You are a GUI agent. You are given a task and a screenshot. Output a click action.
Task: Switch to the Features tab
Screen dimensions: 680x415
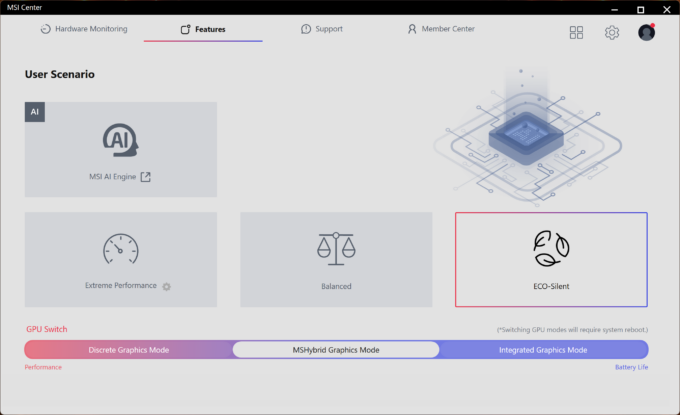(203, 29)
